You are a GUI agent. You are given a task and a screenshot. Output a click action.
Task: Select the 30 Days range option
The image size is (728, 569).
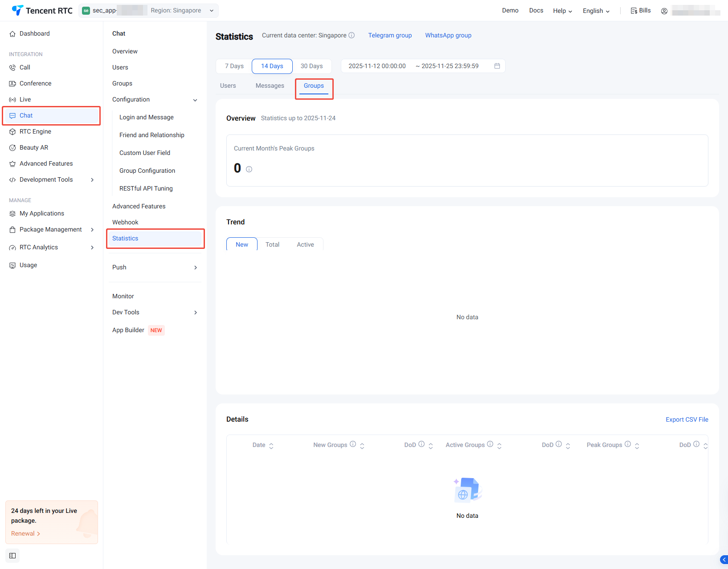pyautogui.click(x=311, y=66)
